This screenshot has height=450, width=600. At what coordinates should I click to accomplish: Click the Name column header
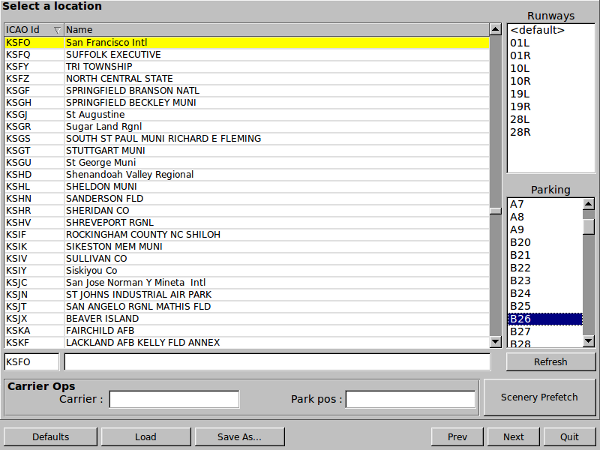(275, 30)
